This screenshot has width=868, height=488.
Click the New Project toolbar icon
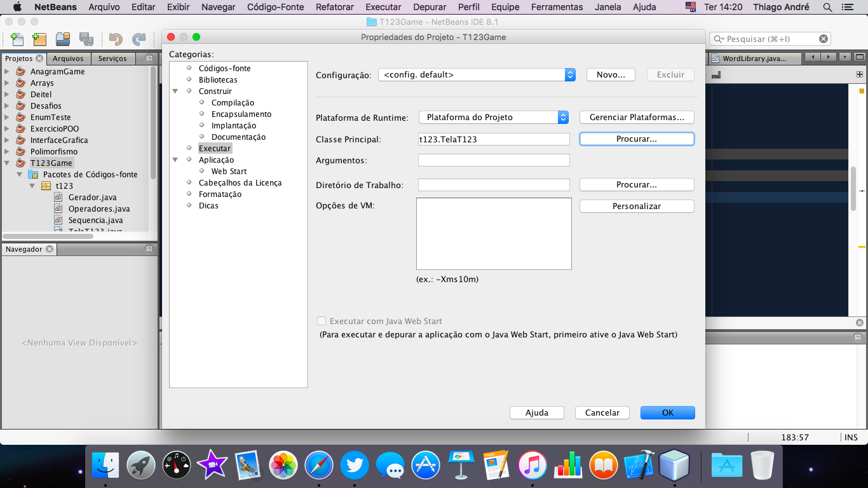(x=39, y=39)
